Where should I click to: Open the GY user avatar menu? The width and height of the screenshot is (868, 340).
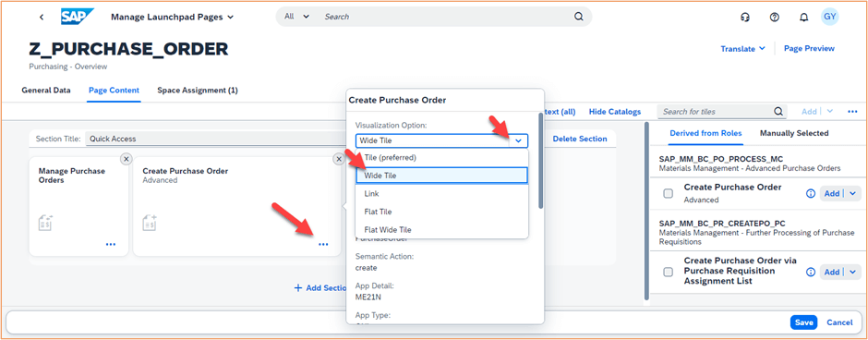pyautogui.click(x=830, y=17)
